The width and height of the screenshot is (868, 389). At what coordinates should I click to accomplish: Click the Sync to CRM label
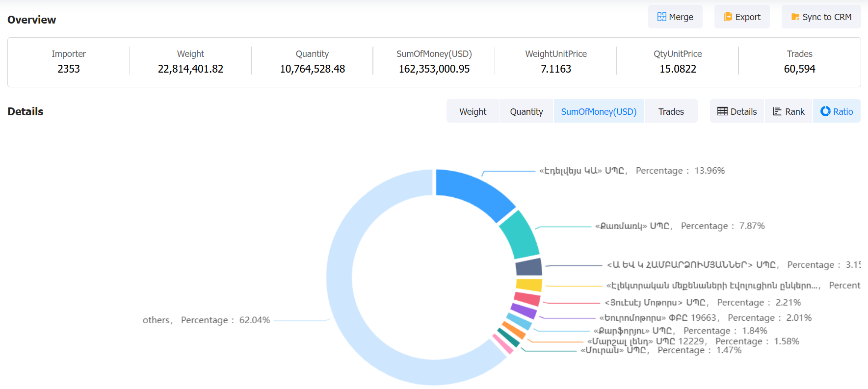click(x=827, y=17)
